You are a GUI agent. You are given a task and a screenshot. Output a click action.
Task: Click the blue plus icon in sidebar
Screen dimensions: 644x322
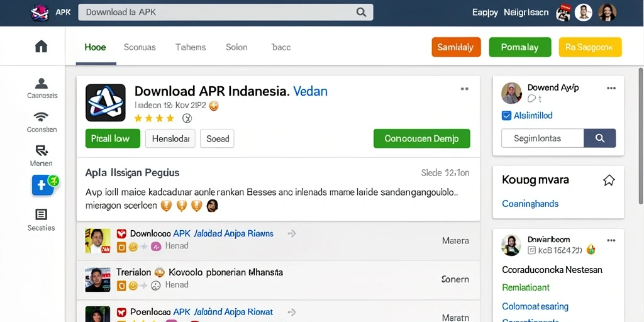pyautogui.click(x=42, y=186)
